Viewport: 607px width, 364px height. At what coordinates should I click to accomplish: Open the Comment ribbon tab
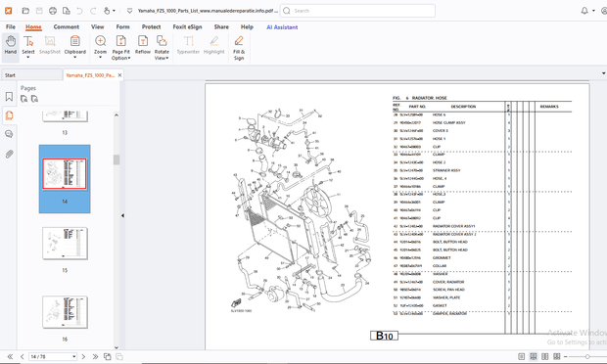pos(67,27)
